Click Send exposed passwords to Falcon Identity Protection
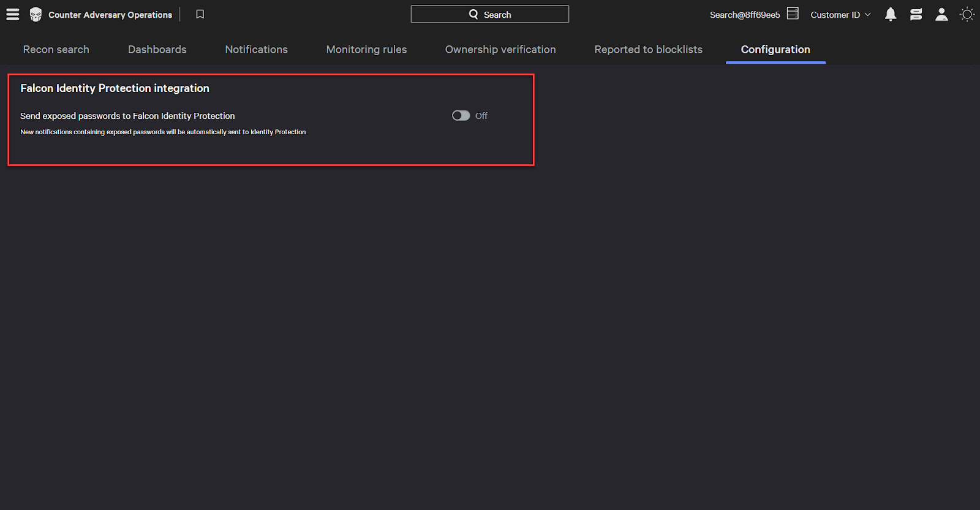Image resolution: width=980 pixels, height=510 pixels. [127, 116]
